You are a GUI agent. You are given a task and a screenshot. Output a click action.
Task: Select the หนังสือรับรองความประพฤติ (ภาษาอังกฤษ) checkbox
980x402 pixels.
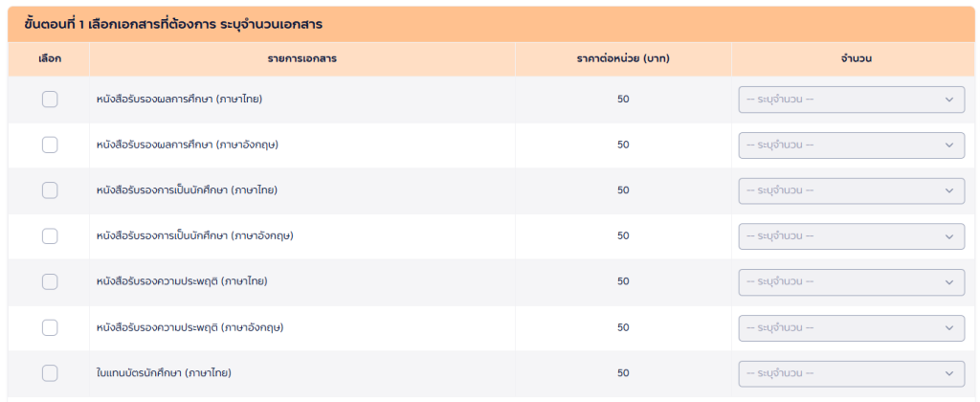[x=50, y=327]
